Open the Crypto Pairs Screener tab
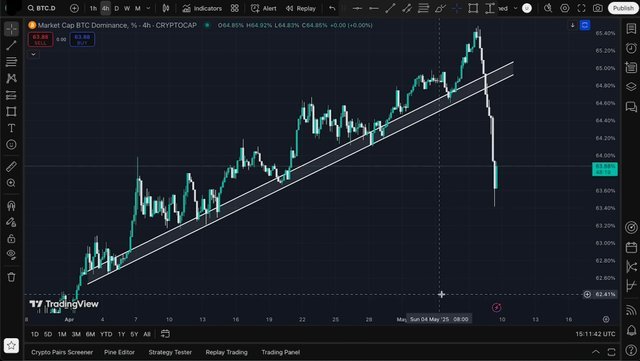 click(62, 352)
